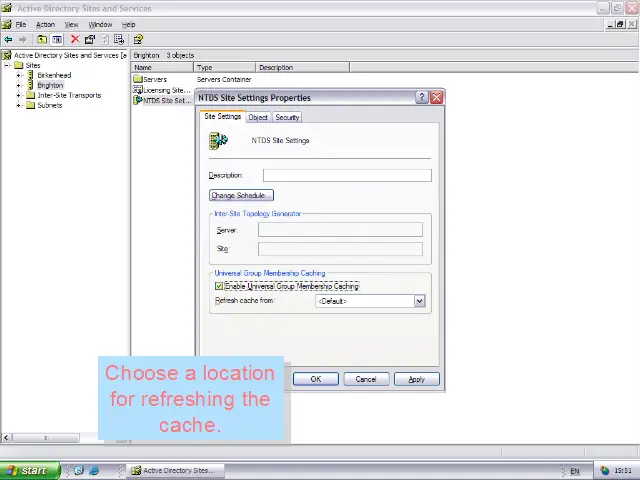The image size is (640, 480).
Task: Click the Subnets folder icon
Action: 31,105
